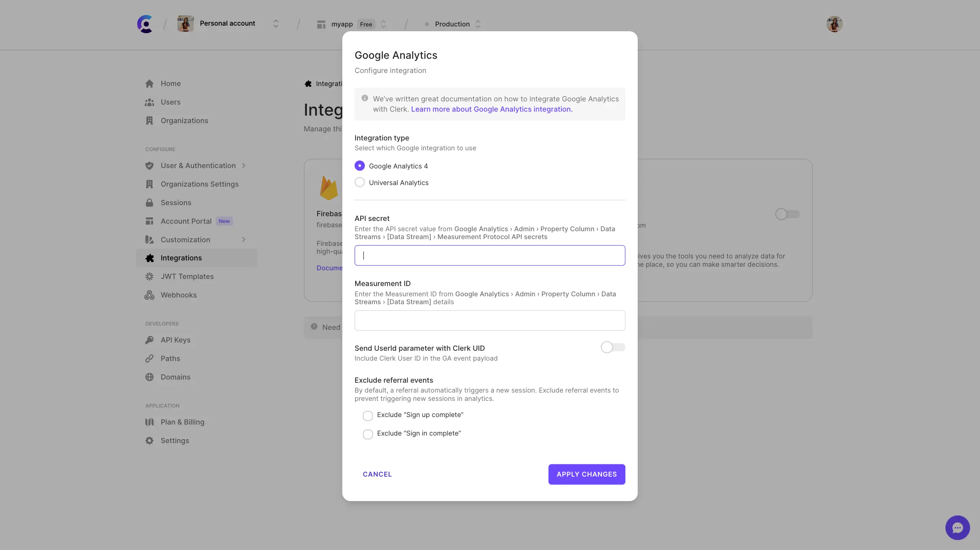Click the User & Authentication icon
This screenshot has width=980, height=550.
pos(150,166)
